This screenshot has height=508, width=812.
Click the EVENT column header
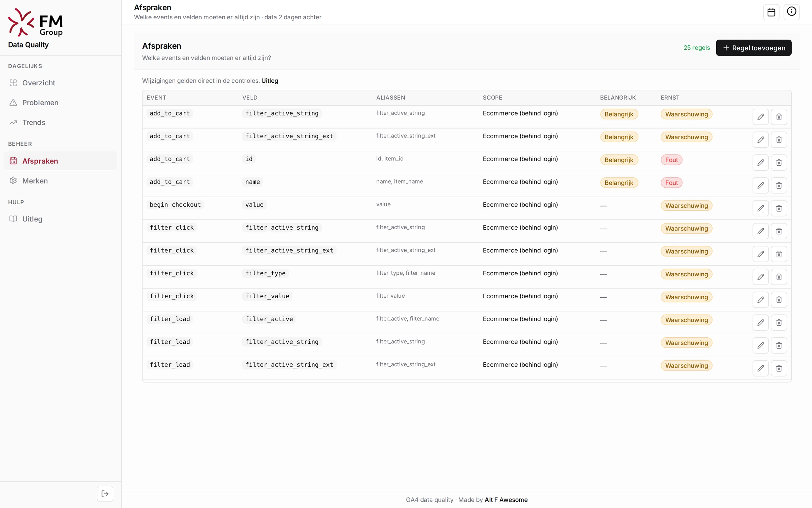point(156,98)
